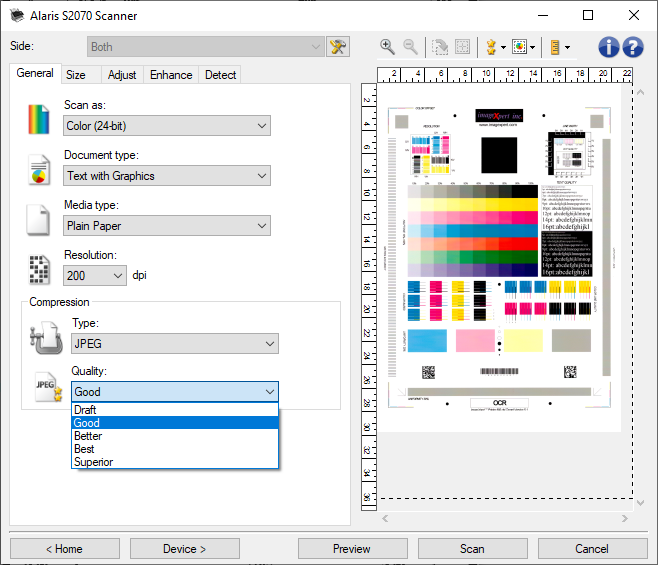Open help with the question mark icon

[632, 47]
